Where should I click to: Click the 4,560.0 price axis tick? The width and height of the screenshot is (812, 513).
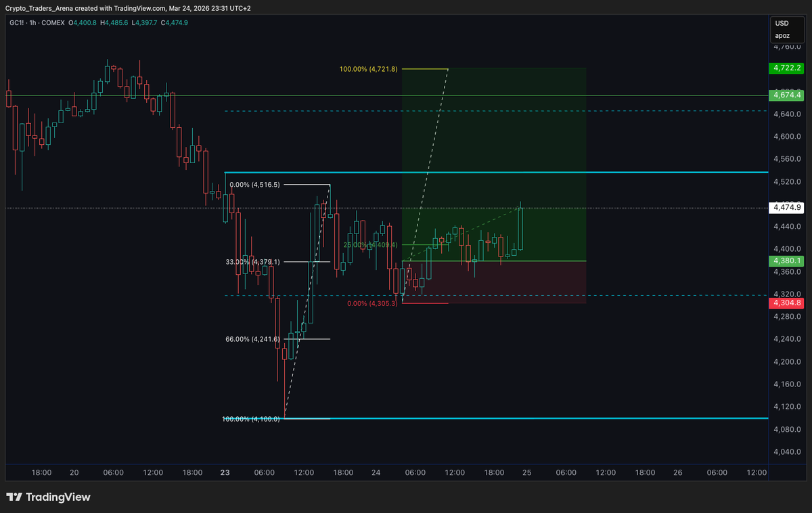tap(788, 159)
